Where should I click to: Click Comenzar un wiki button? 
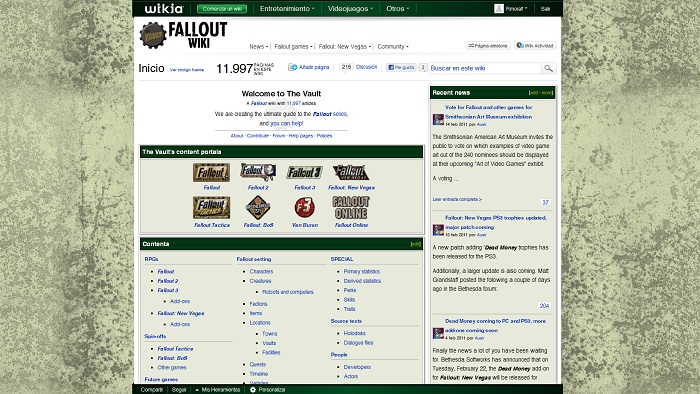222,8
